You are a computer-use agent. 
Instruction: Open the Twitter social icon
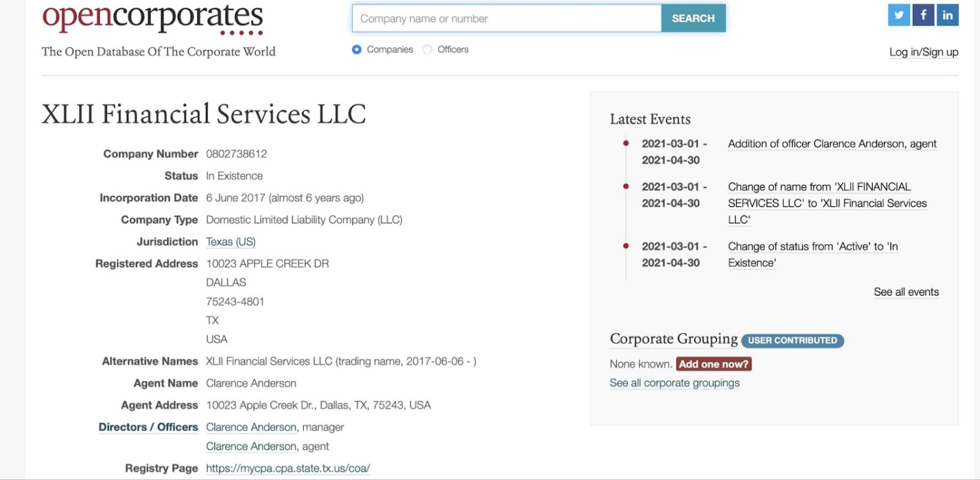tap(899, 15)
